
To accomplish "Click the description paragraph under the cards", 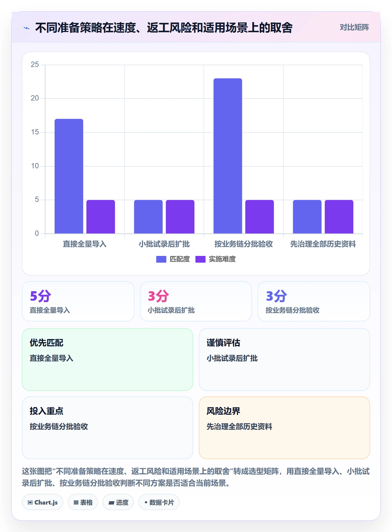I will tap(196, 477).
